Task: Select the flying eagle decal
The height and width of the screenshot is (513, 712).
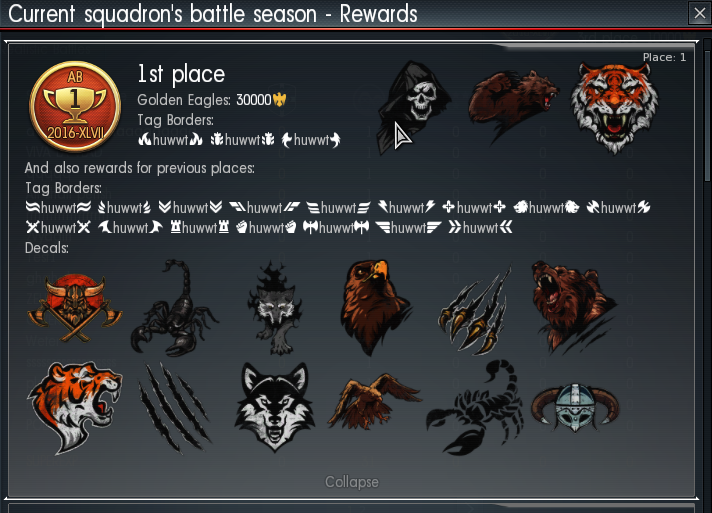Action: (375, 403)
